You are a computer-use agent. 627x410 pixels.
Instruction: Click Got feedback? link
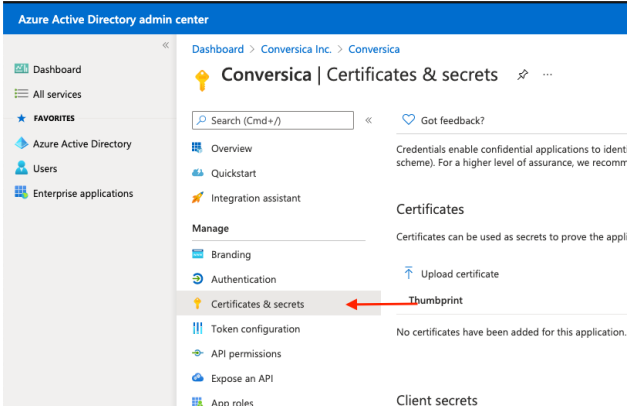[452, 120]
